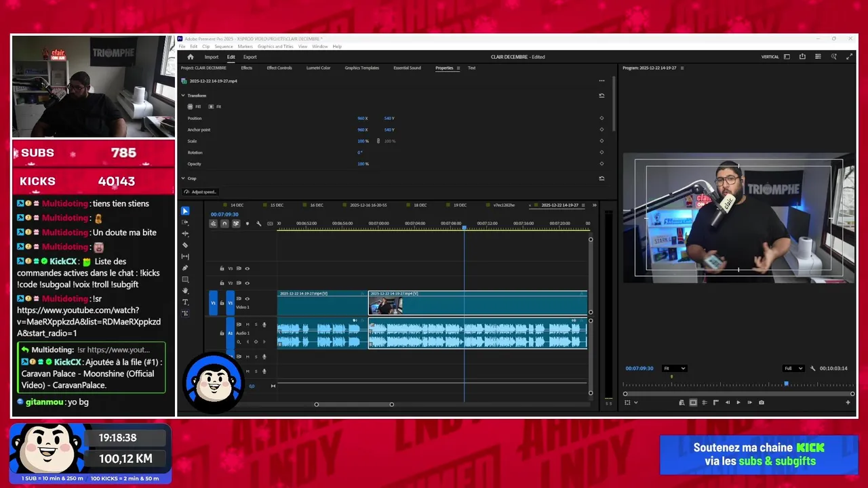Play the Program Monitor preview
Viewport: 868px width, 488px height.
pos(738,403)
